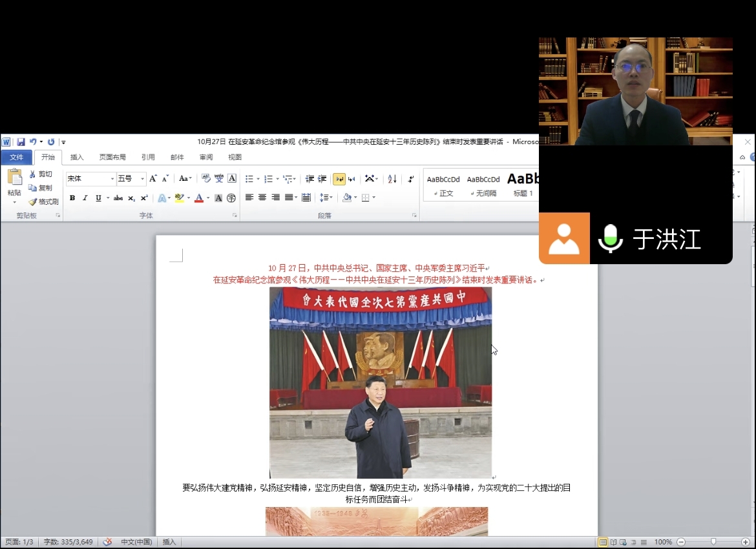Screen dimensions: 756x549
Task: Toggle bold formatting
Action: pyautogui.click(x=72, y=198)
